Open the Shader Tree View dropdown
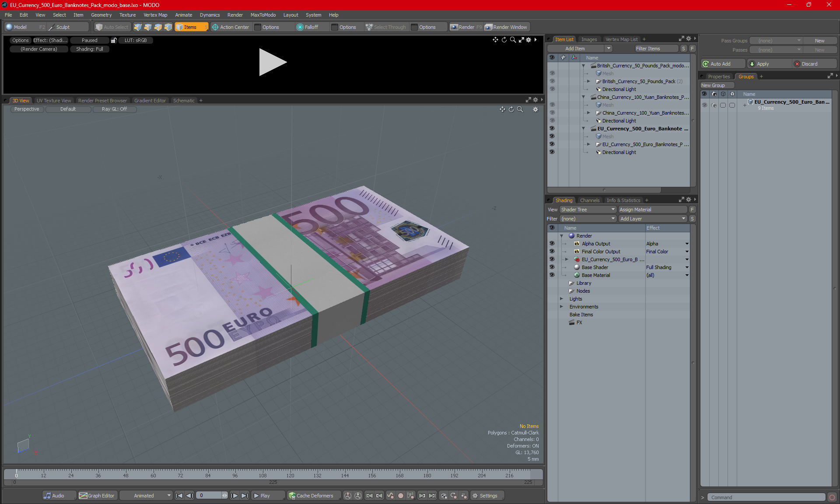The width and height of the screenshot is (840, 504). tap(588, 210)
